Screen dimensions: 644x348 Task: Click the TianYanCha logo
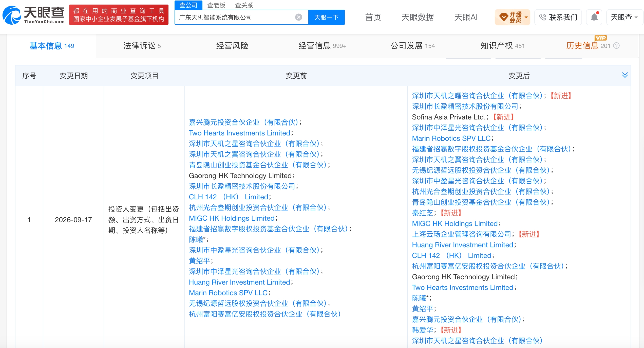pyautogui.click(x=34, y=15)
